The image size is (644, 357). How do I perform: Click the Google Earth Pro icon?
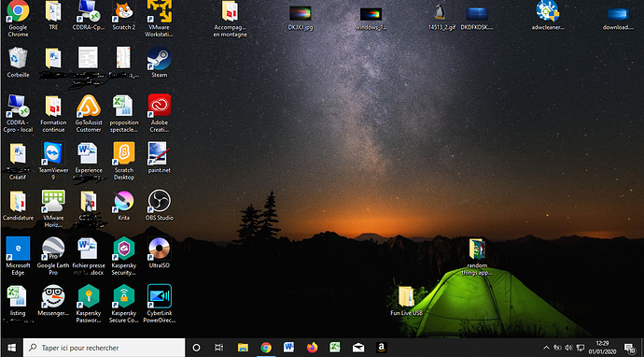pyautogui.click(x=53, y=256)
